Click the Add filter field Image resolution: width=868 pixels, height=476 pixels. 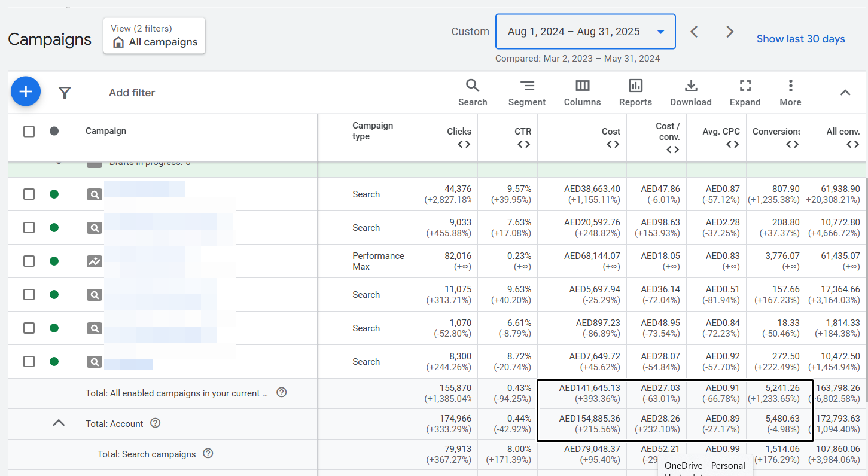pos(132,93)
